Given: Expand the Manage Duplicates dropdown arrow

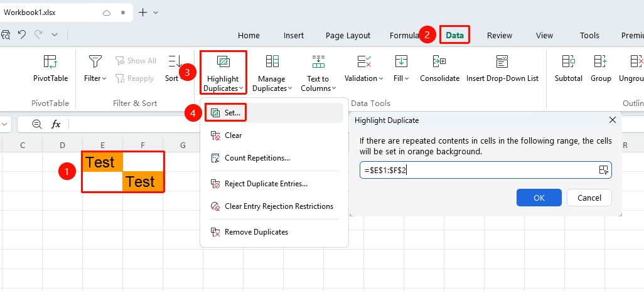Looking at the screenshot, I should (289, 88).
